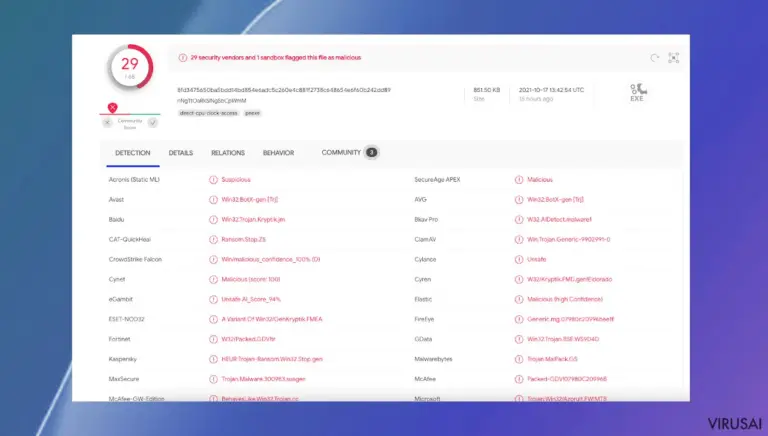Viewport: 768px width, 436px height.
Task: Click the Ransom.Stop.Z5 detection name
Action: click(243, 240)
